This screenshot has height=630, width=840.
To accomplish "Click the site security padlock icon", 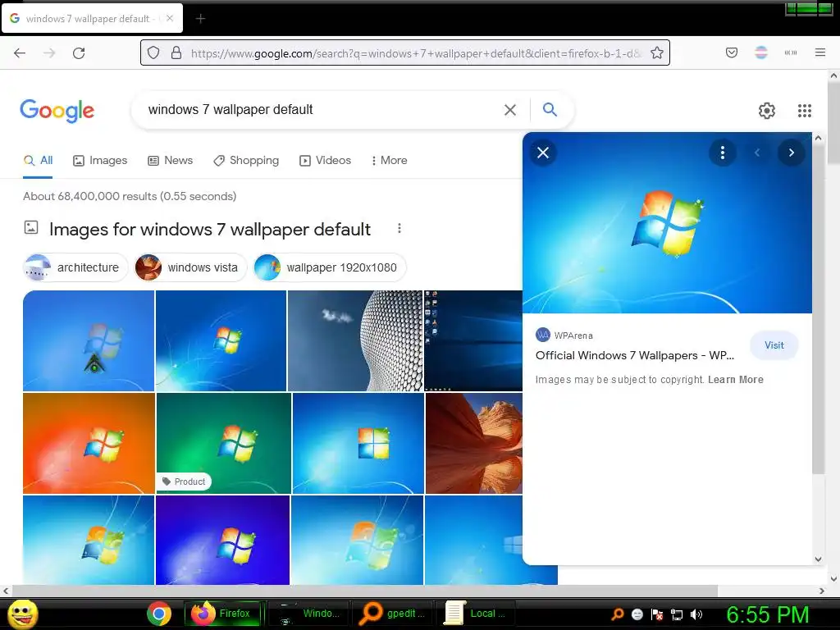I will [x=176, y=52].
